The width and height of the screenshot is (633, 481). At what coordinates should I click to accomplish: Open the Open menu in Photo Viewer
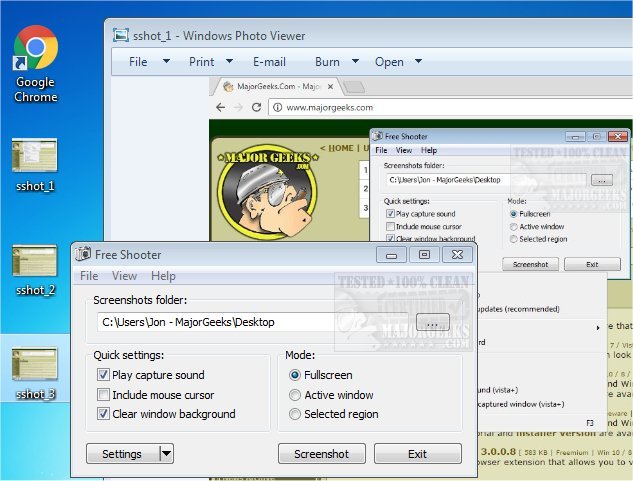click(389, 62)
